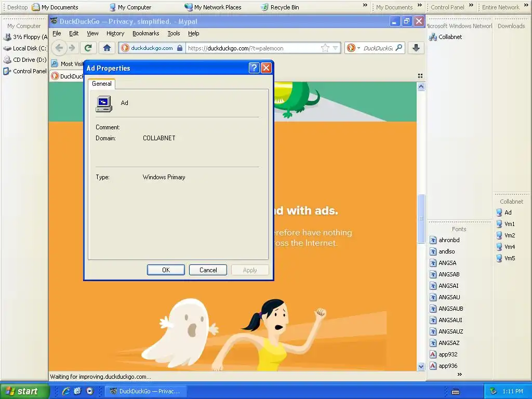Open My Documents in Desktop toolbar
The width and height of the screenshot is (532, 399).
[x=55, y=7]
